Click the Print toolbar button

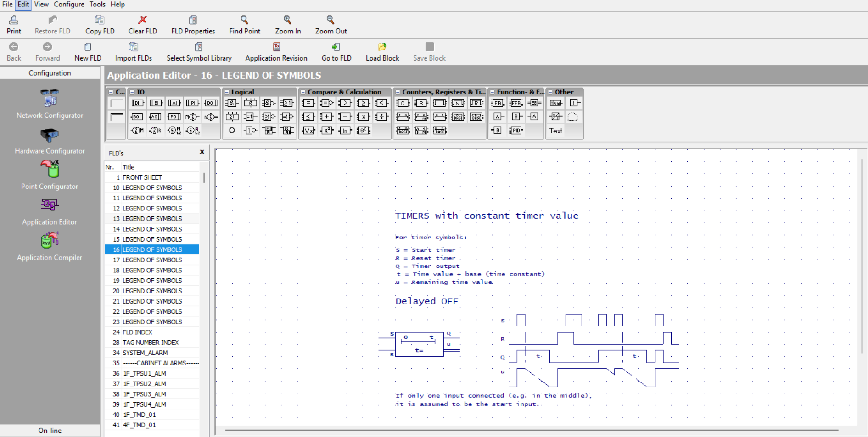pyautogui.click(x=14, y=25)
